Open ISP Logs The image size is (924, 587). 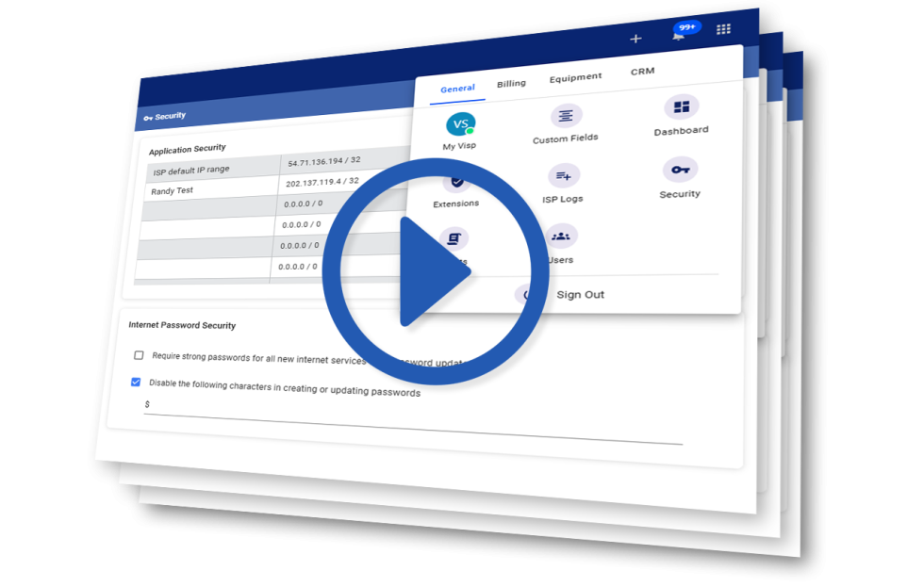[563, 175]
